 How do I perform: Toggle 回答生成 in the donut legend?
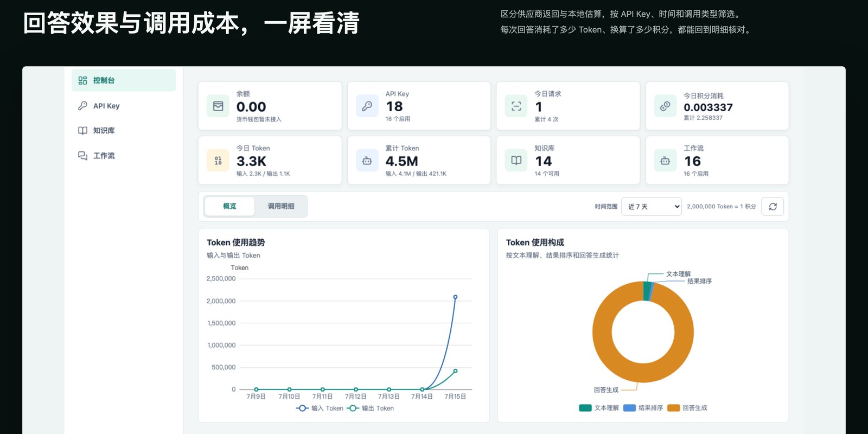pos(687,408)
